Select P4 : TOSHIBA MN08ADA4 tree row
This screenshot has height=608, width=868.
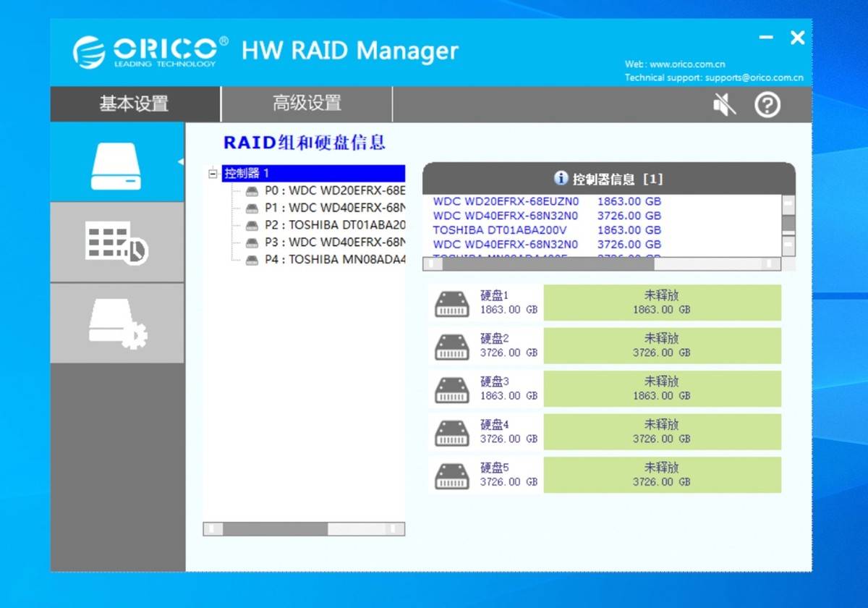[x=335, y=260]
